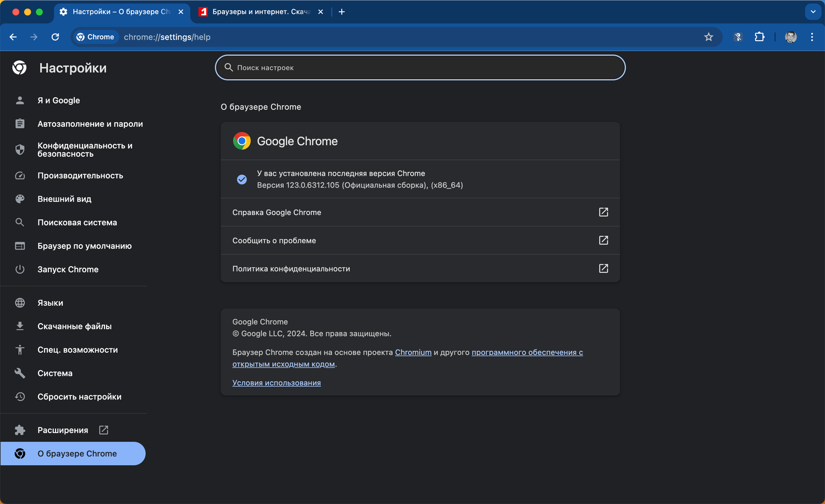Click the external link icon beside Справка Google Chrome

point(603,212)
